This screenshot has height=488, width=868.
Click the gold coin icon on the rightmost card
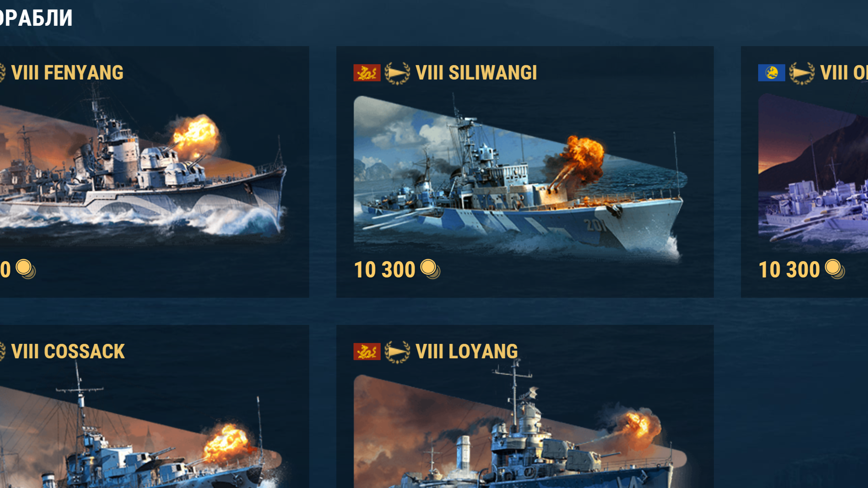(x=835, y=269)
